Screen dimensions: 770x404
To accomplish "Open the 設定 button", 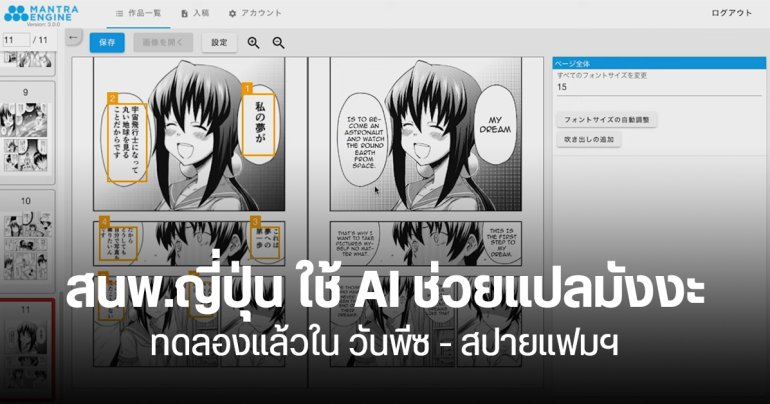I will coord(220,43).
